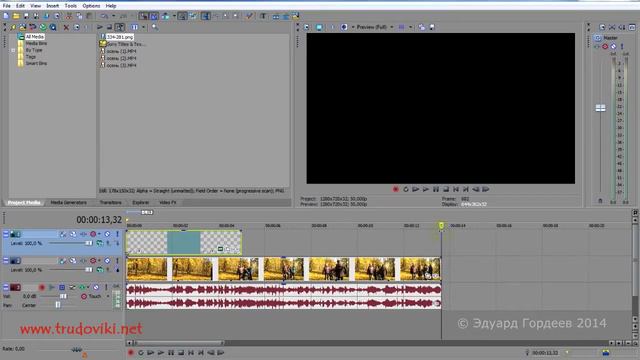Click Copy Snapshot to Clipboard preview icon
The width and height of the screenshot is (640, 360).
click(422, 27)
